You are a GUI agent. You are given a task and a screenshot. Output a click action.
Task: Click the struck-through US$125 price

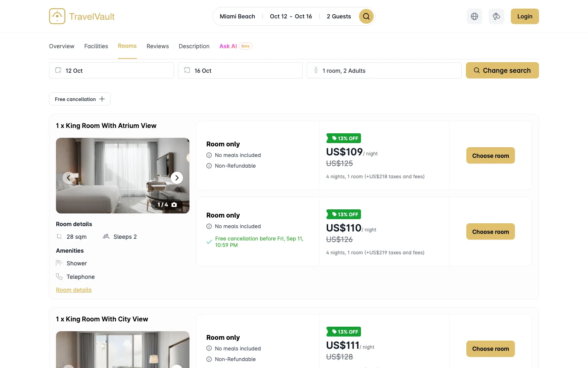(339, 163)
